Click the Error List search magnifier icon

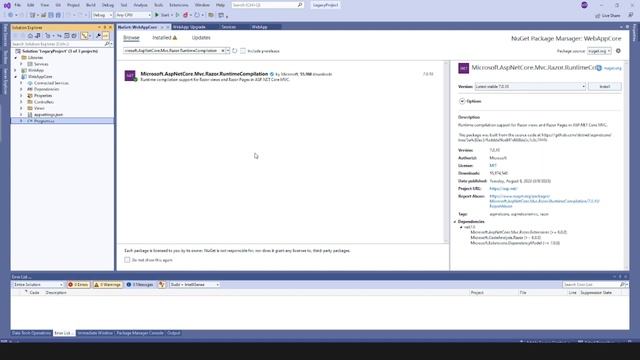coord(622,284)
